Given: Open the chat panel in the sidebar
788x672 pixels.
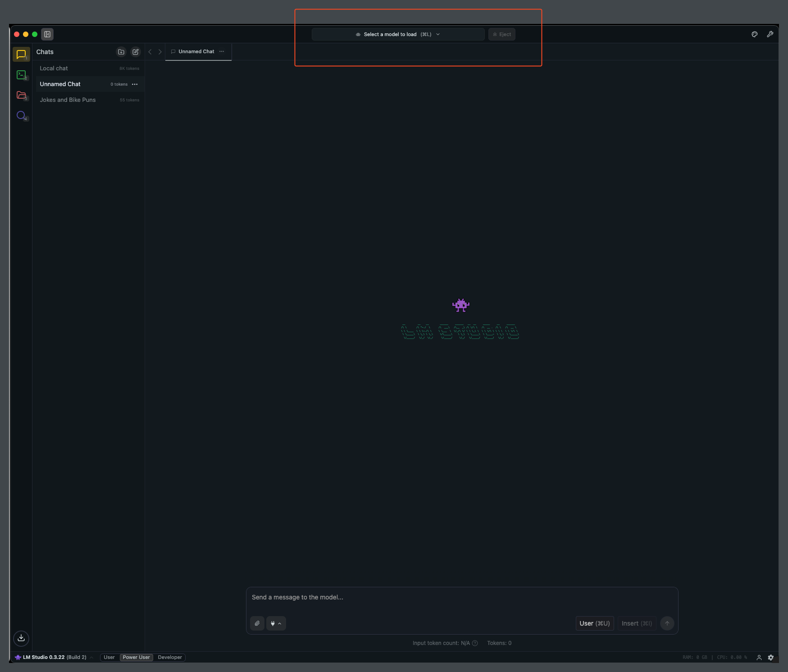Looking at the screenshot, I should [21, 54].
